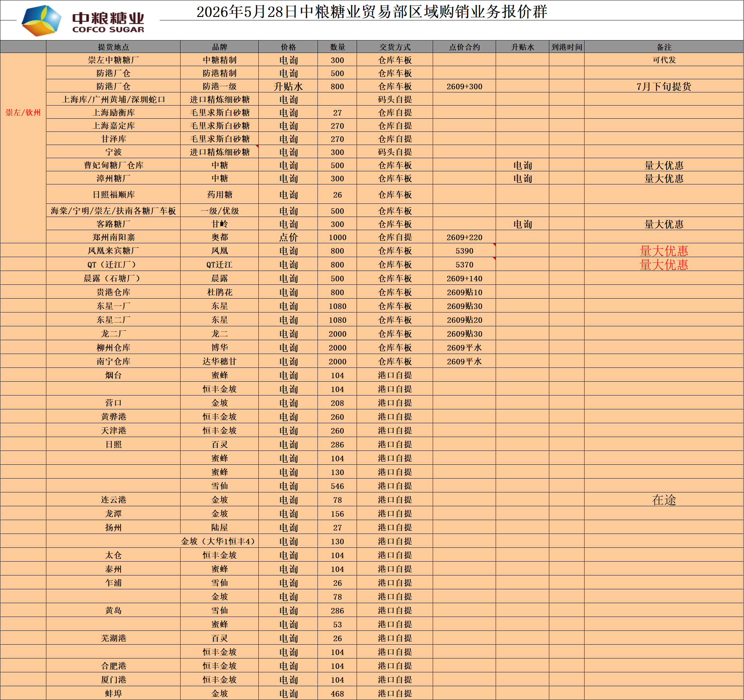Image resolution: width=744 pixels, height=700 pixels.
Task: Select the 数量 column header
Action: 337,47
